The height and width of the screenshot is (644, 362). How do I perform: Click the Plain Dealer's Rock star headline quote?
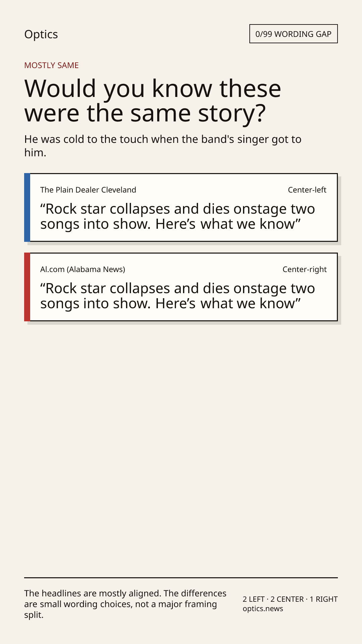(x=178, y=216)
